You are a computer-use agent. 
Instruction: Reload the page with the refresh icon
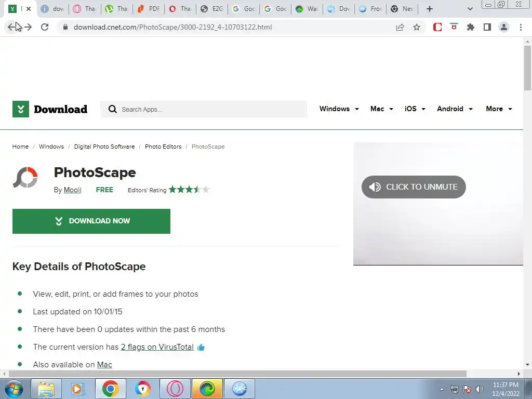click(x=45, y=27)
